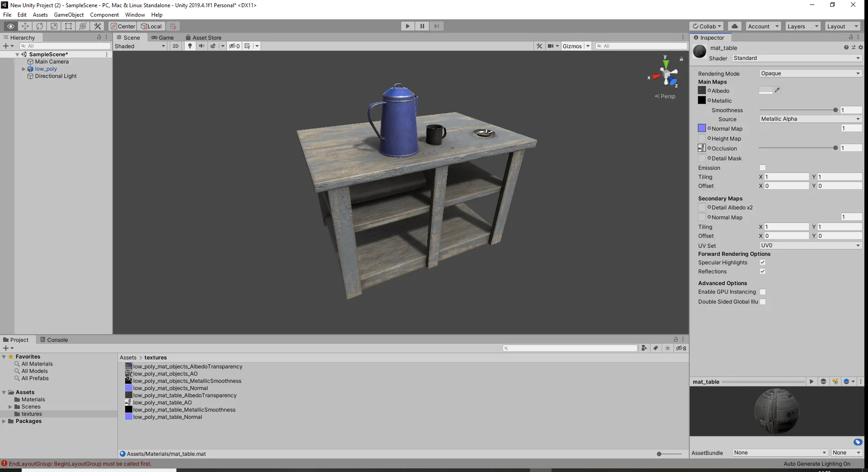Select the Rotate tool

40,26
